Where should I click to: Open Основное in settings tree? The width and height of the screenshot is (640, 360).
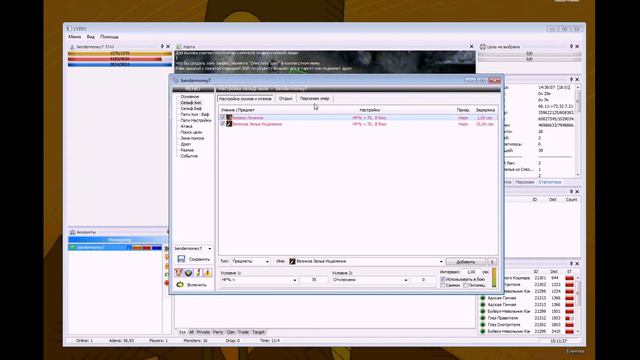pos(190,97)
